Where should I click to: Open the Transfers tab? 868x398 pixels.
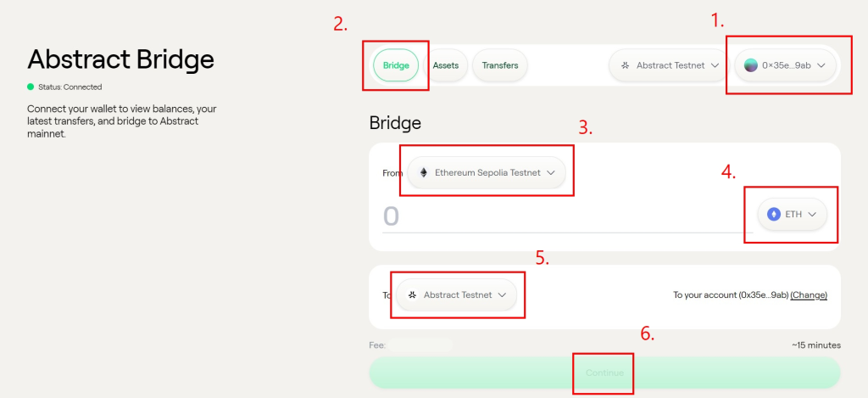[500, 65]
